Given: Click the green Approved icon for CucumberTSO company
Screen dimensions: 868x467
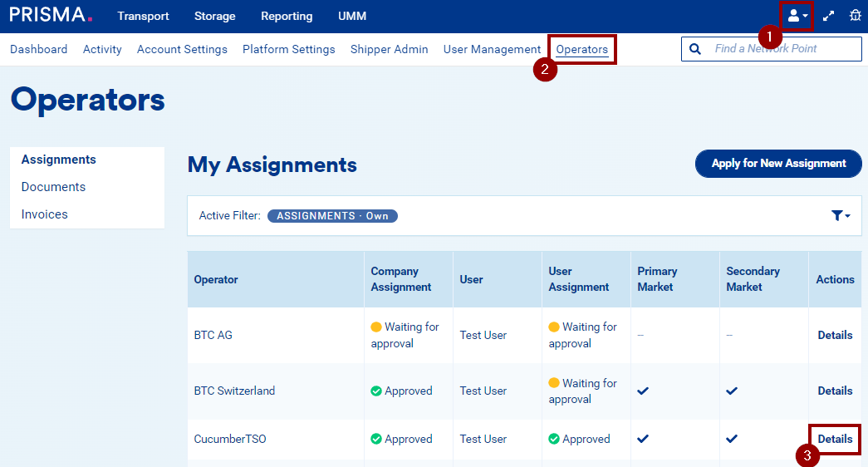Looking at the screenshot, I should pos(376,439).
